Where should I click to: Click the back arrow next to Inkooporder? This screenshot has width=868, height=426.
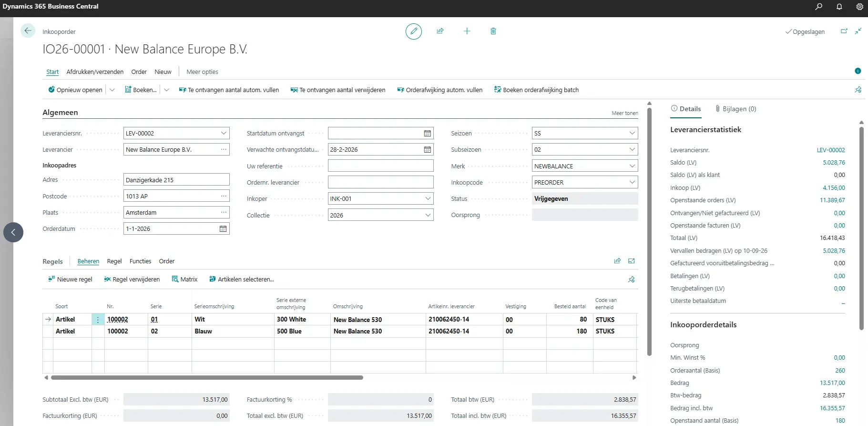click(x=28, y=31)
